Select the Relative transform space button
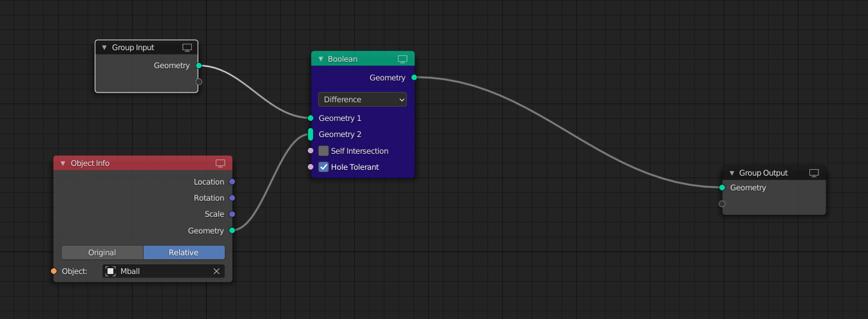The image size is (868, 319). click(184, 253)
